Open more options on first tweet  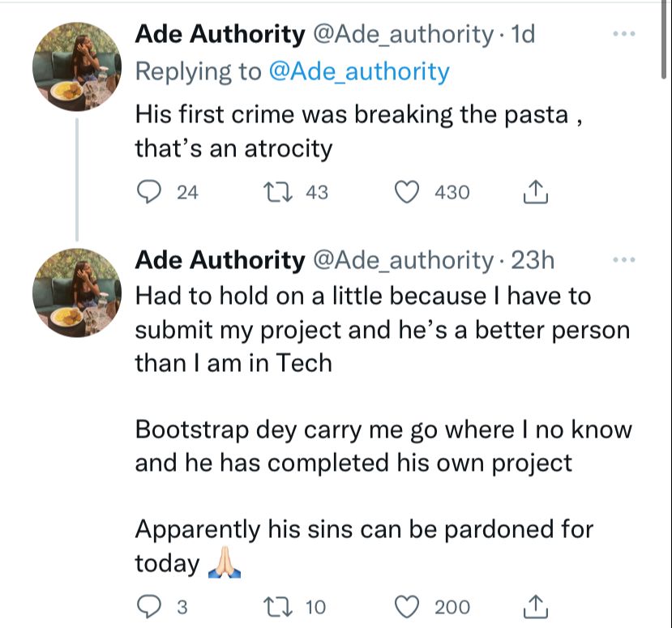[623, 34]
